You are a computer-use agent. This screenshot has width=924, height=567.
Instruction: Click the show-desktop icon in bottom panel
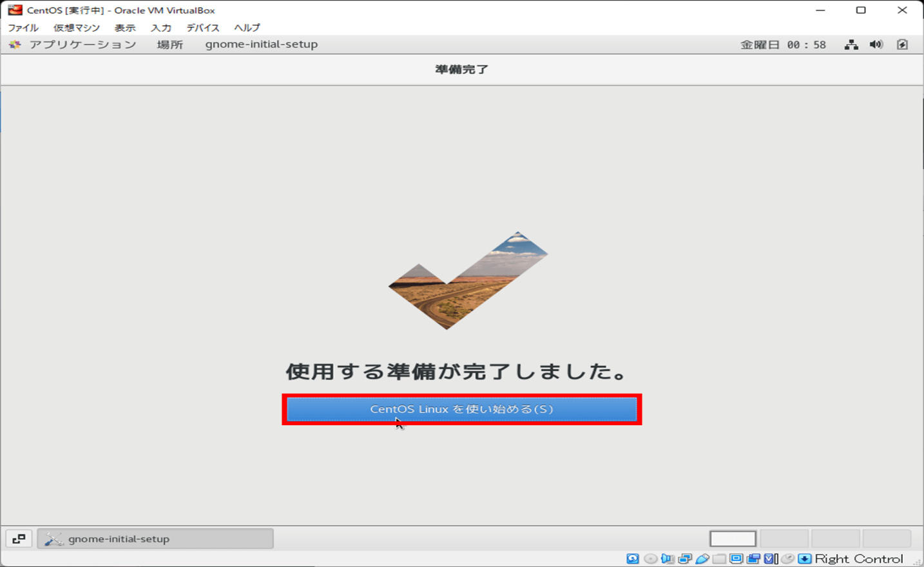click(x=19, y=539)
